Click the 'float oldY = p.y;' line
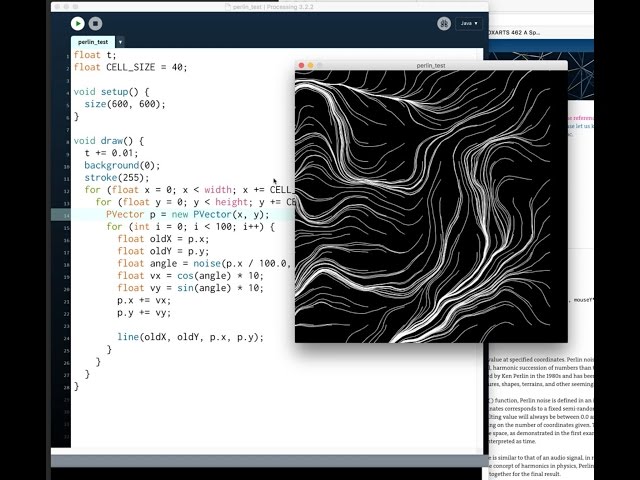 pos(163,251)
